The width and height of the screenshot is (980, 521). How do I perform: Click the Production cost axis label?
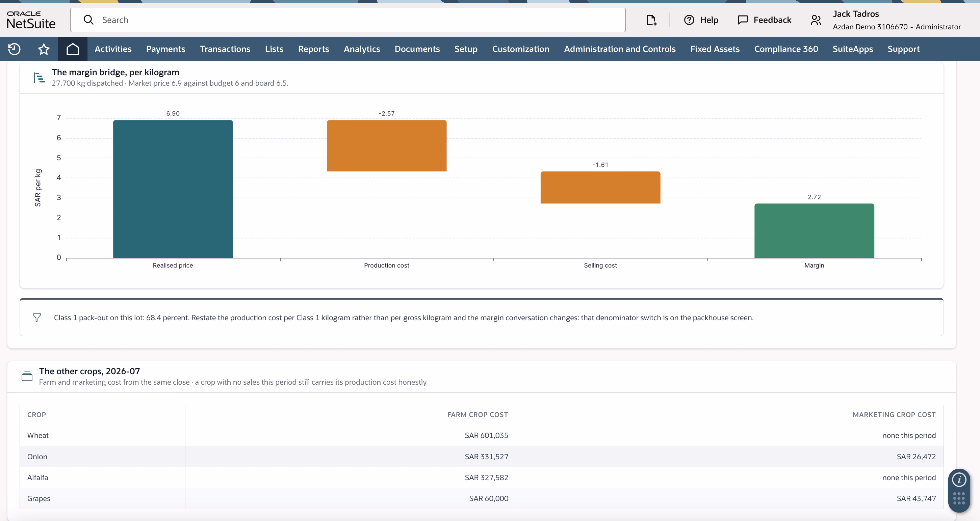[x=387, y=265]
